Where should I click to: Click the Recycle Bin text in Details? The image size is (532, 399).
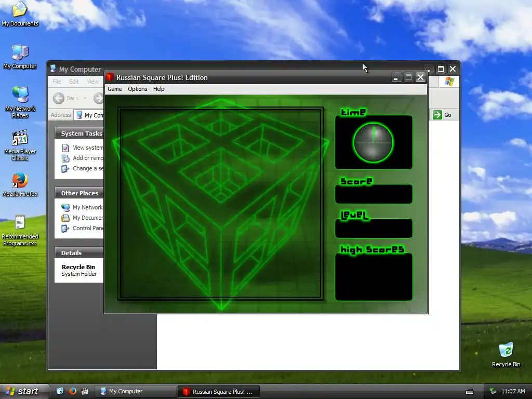(x=78, y=267)
